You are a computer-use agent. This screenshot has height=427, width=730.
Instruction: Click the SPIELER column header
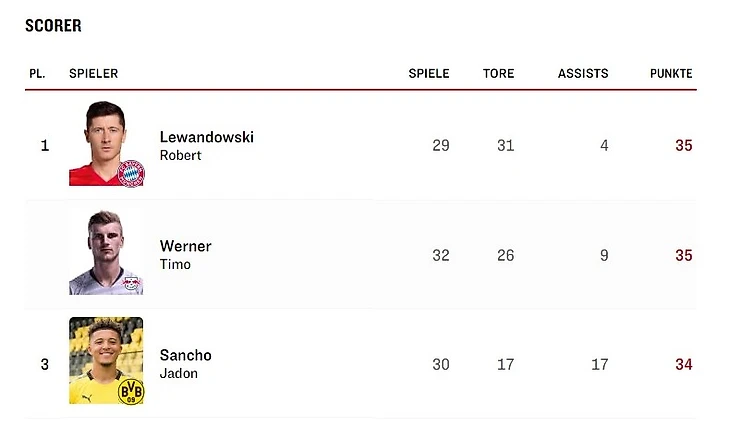(x=93, y=74)
